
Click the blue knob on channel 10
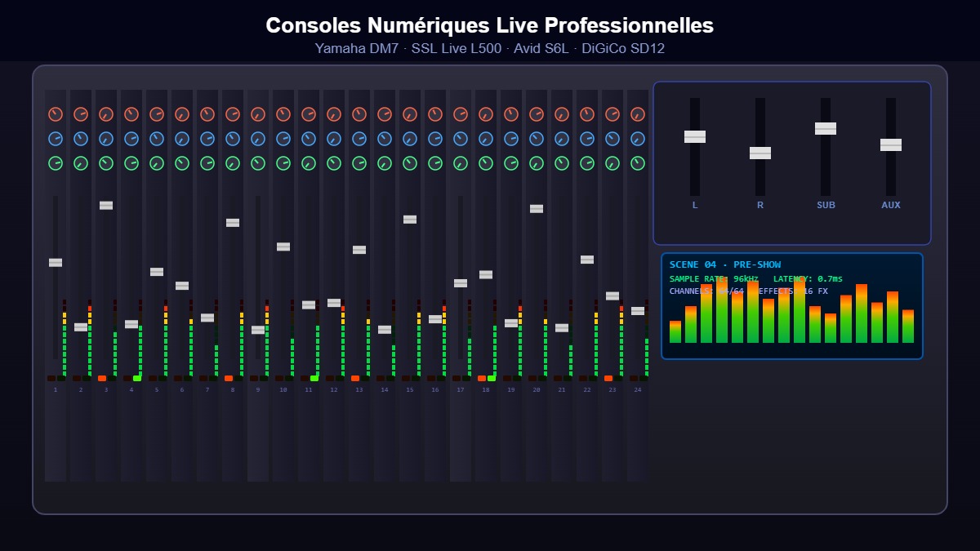click(283, 138)
